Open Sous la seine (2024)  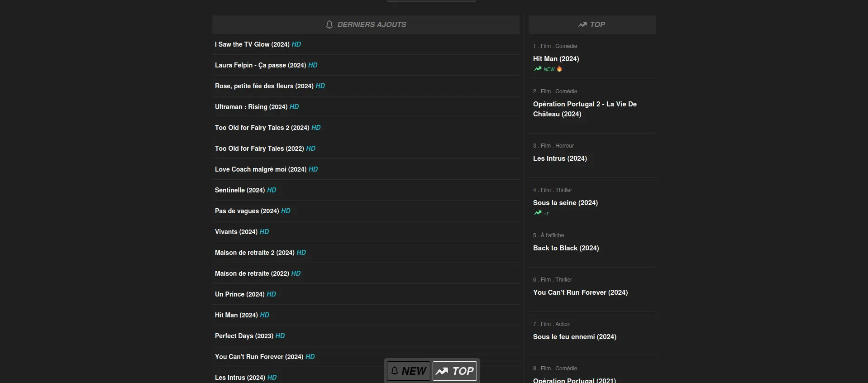565,203
